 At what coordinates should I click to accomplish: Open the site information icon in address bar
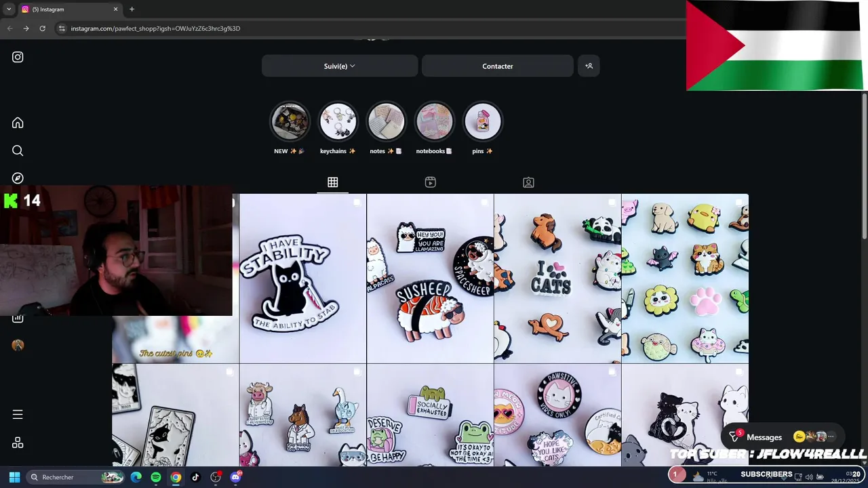62,28
